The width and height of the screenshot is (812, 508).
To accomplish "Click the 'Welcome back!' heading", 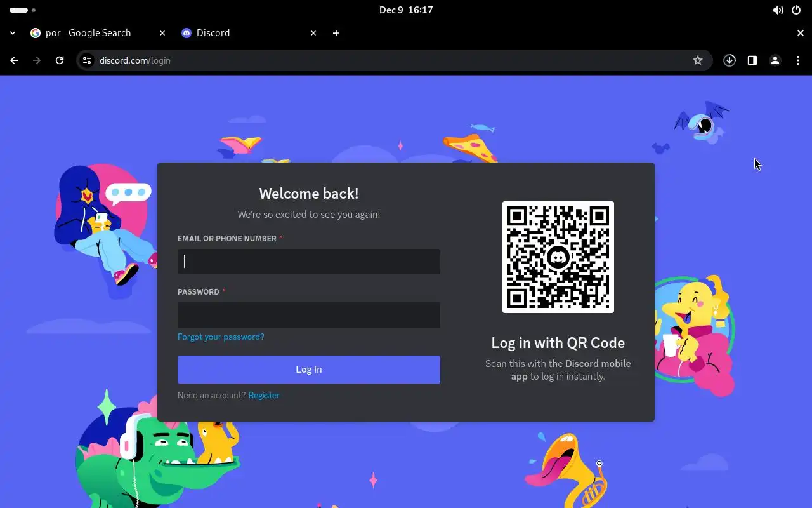I will click(x=309, y=194).
